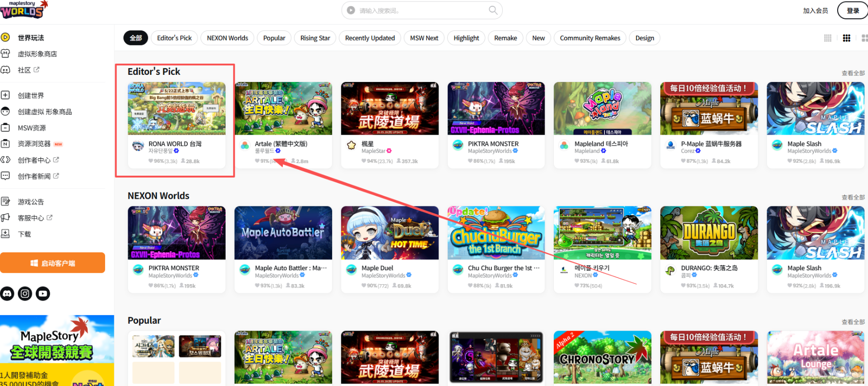Open the 世界玩法 sidebar icon

[5, 38]
